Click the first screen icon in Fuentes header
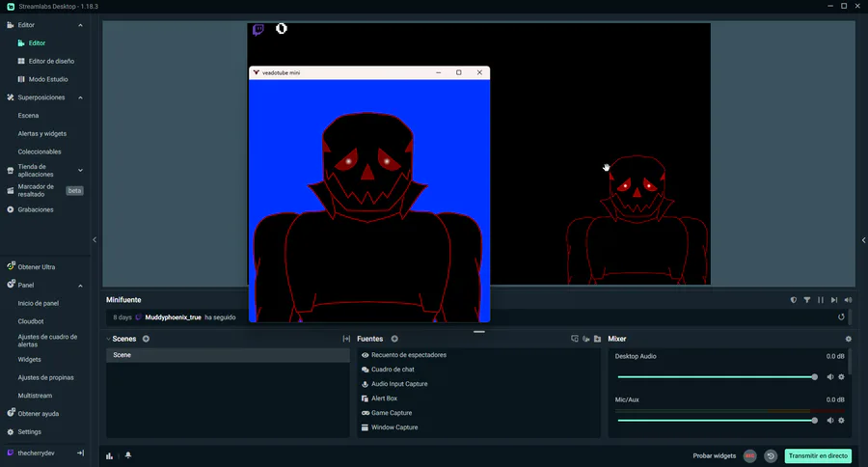The image size is (868, 467). point(575,339)
